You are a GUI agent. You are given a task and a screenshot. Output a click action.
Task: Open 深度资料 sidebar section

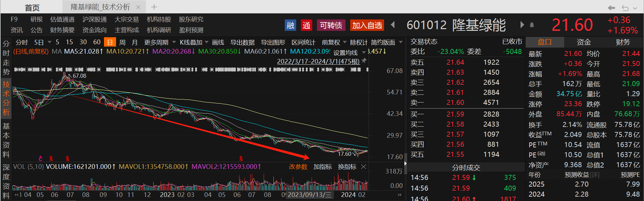pos(6,181)
